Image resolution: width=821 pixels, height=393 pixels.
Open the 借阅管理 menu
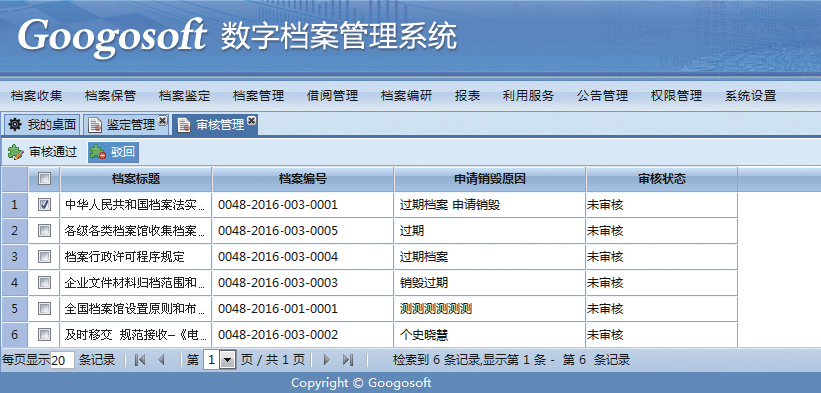coord(332,96)
